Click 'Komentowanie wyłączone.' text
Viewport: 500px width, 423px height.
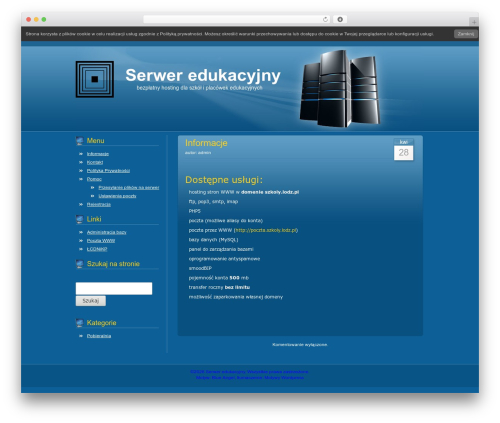[300, 345]
